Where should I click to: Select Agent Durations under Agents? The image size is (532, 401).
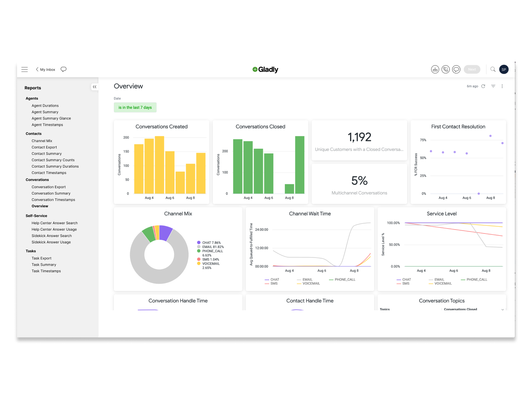[45, 105]
